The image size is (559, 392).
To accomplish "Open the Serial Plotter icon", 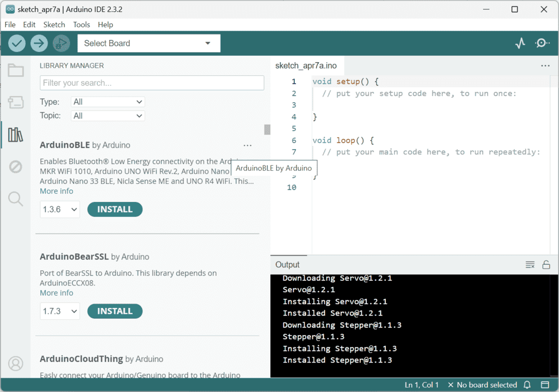I will (520, 43).
